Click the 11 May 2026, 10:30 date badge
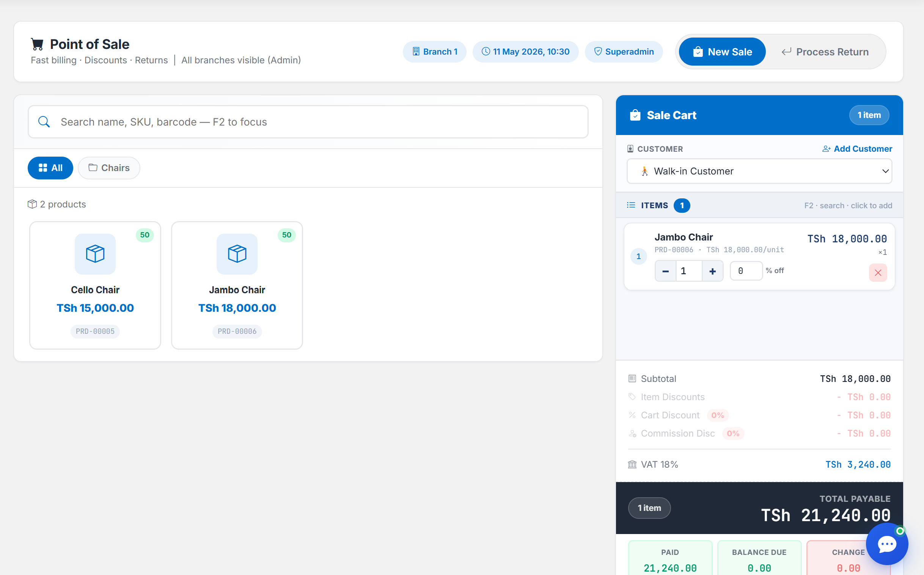 pyautogui.click(x=525, y=52)
